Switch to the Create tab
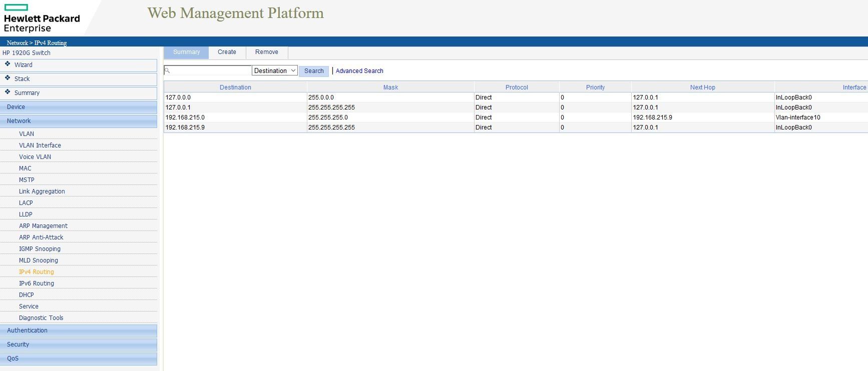The image size is (868, 371). point(227,52)
